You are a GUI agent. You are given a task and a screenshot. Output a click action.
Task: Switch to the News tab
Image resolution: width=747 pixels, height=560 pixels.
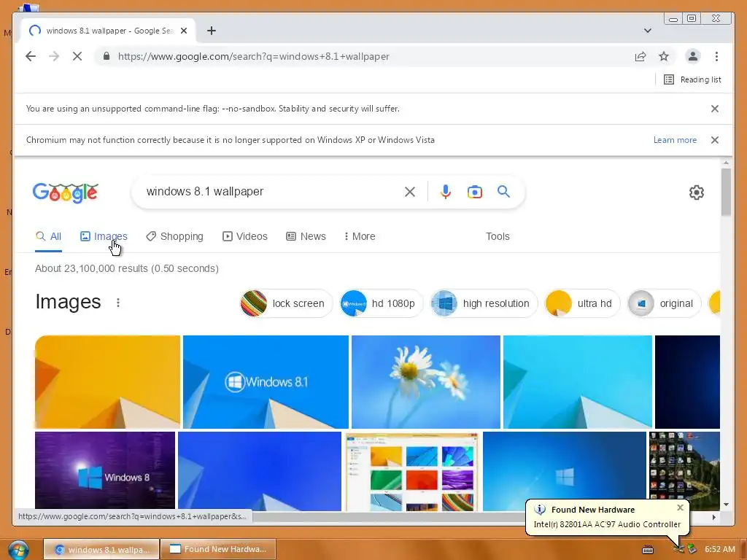coord(306,237)
